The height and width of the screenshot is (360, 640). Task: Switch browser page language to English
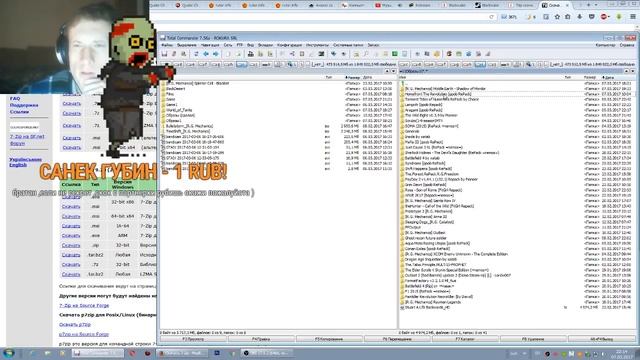pos(18,165)
